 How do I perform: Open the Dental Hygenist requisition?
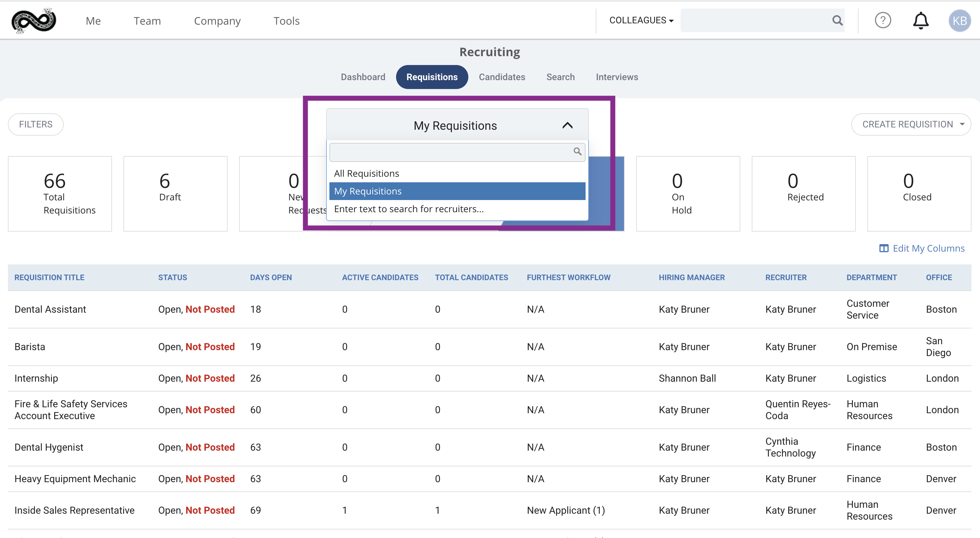(49, 447)
